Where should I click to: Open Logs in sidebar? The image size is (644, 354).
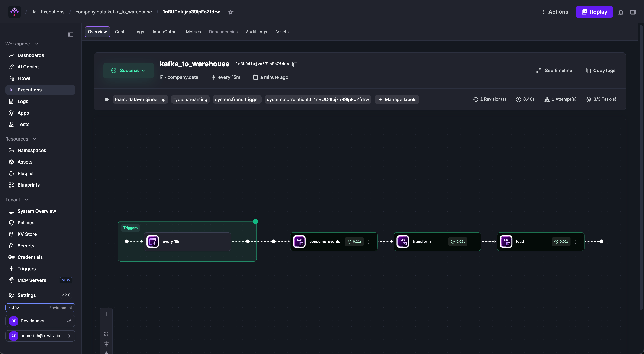(x=40, y=101)
